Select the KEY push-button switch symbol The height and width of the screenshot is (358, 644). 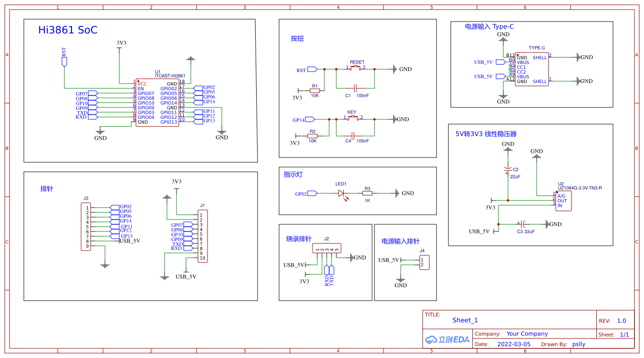353,118
